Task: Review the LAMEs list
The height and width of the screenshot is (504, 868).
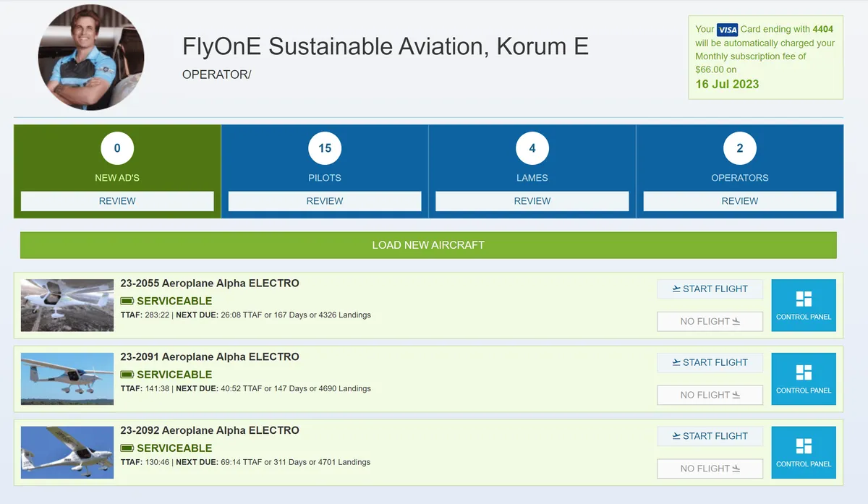Action: click(532, 201)
